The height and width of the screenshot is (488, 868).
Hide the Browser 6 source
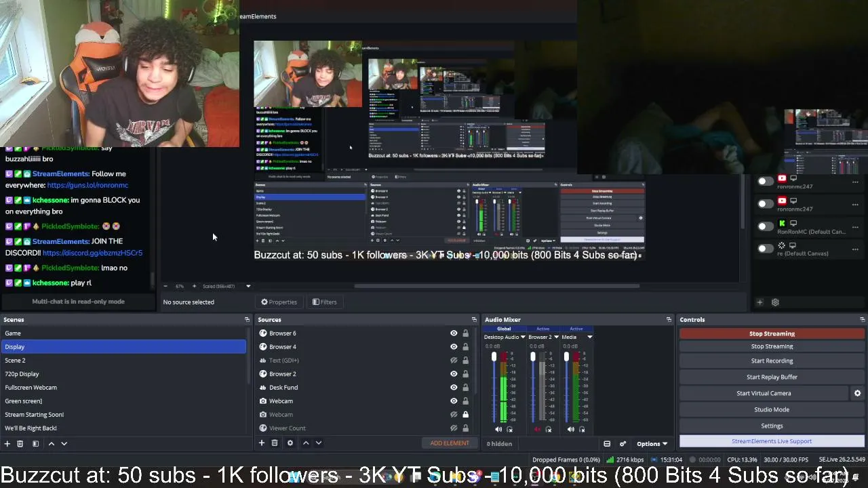pyautogui.click(x=454, y=333)
